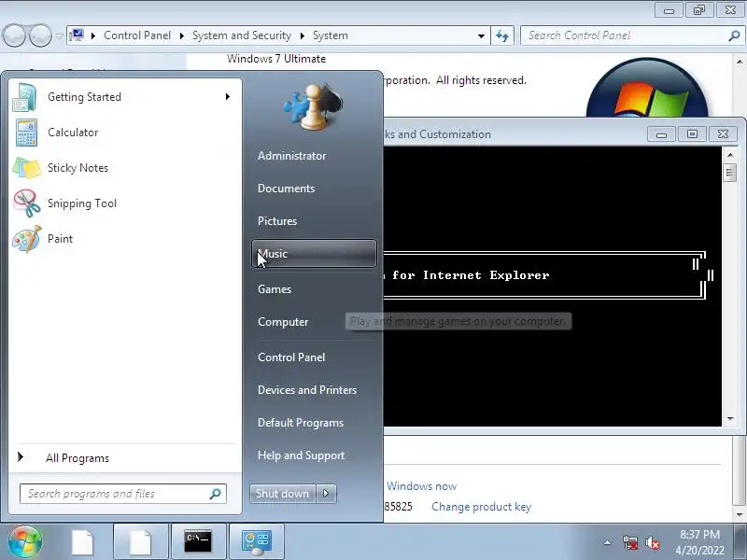Image resolution: width=747 pixels, height=560 pixels.
Task: Click the Windows Start orb
Action: [x=25, y=541]
